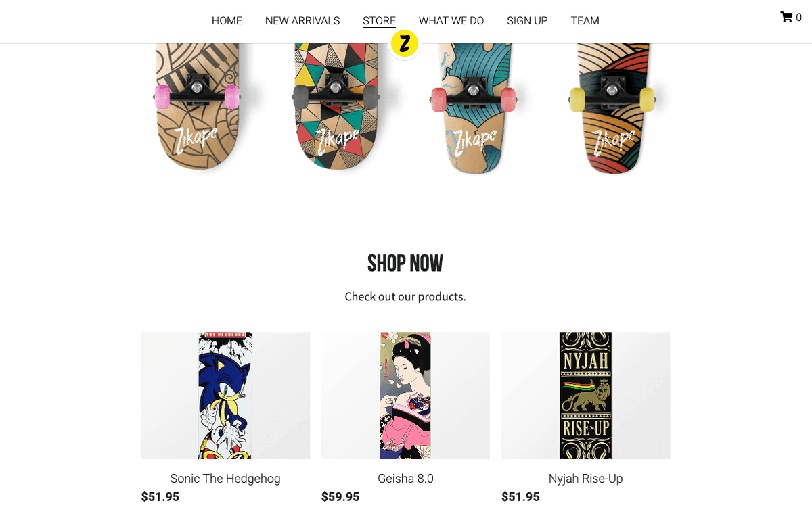Click the Sonic The Hedgehog product title
The width and height of the screenshot is (812, 520).
[x=225, y=479]
